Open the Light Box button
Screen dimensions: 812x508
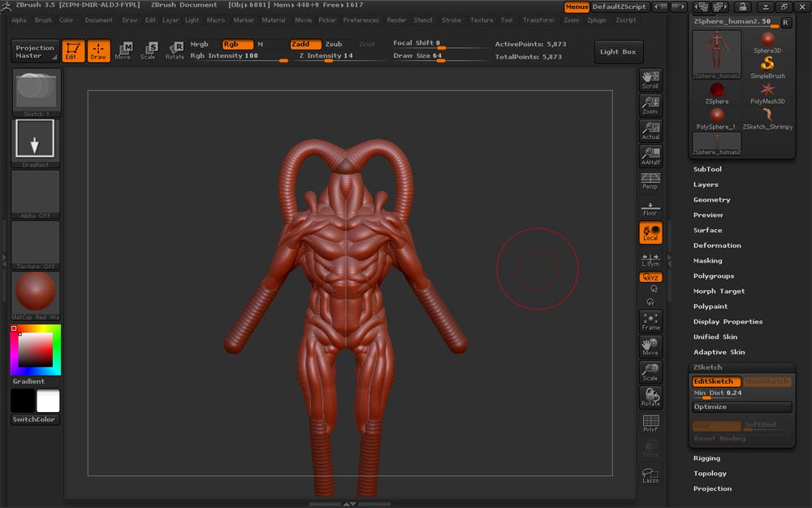tap(619, 52)
